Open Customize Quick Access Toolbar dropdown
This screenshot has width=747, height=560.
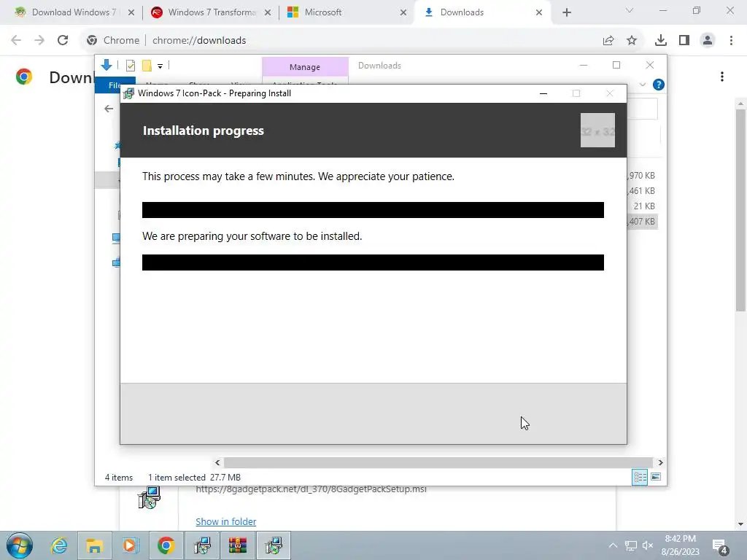[160, 66]
